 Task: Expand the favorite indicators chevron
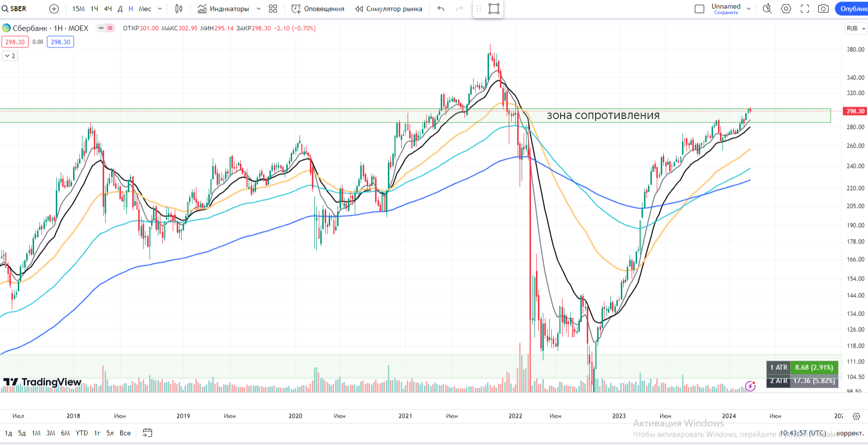[259, 9]
